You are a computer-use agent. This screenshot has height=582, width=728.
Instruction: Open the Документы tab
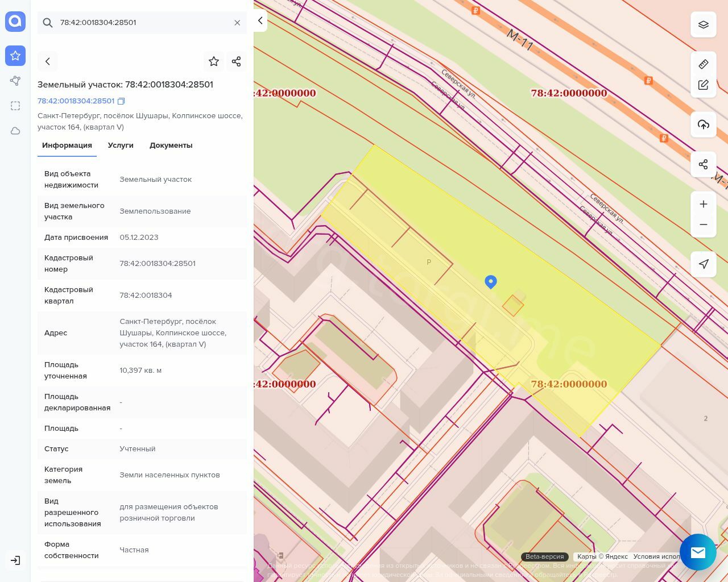(x=171, y=145)
